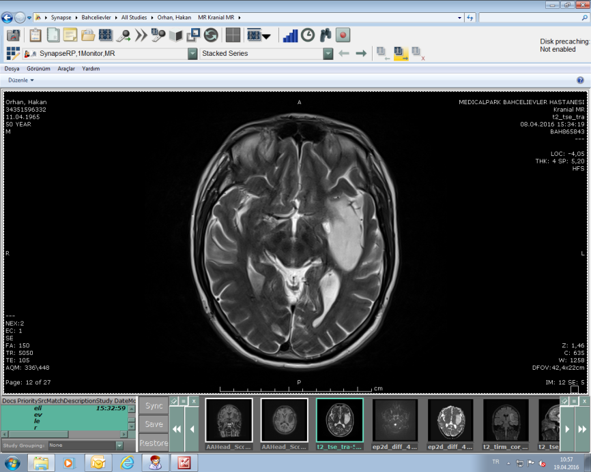Click the binoculars search icon

[325, 35]
